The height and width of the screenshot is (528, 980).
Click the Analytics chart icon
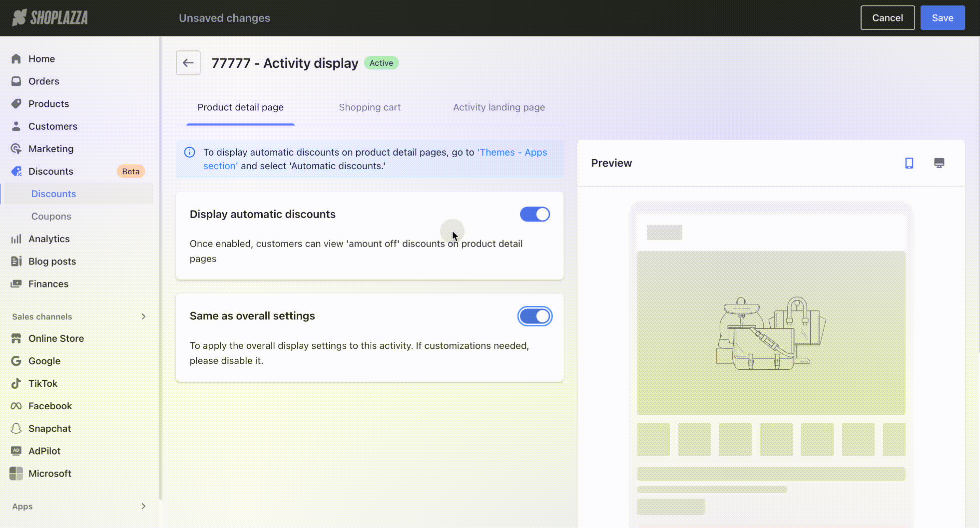[16, 239]
